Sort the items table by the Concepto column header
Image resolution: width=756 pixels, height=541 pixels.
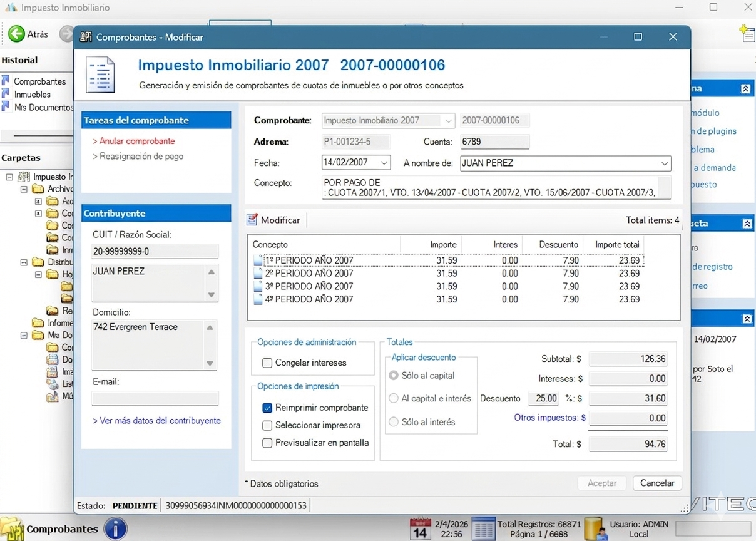pyautogui.click(x=324, y=244)
